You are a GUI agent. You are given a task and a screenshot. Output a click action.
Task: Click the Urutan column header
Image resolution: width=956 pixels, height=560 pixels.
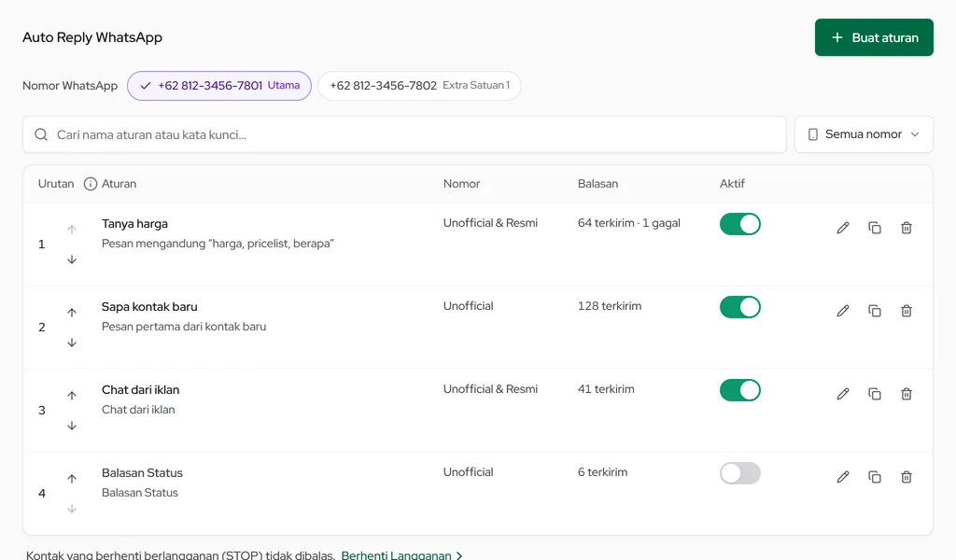(x=56, y=184)
